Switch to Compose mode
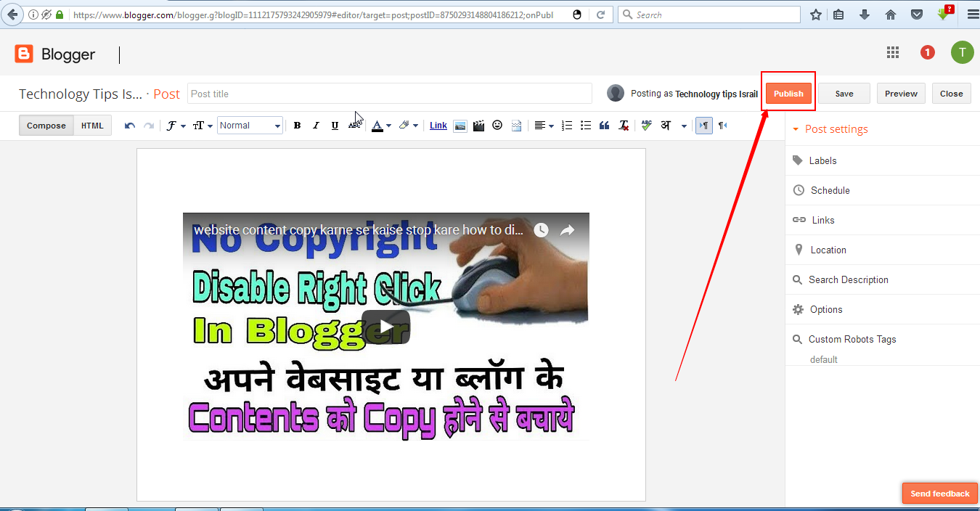Screen dimensions: 980x511 [46, 126]
